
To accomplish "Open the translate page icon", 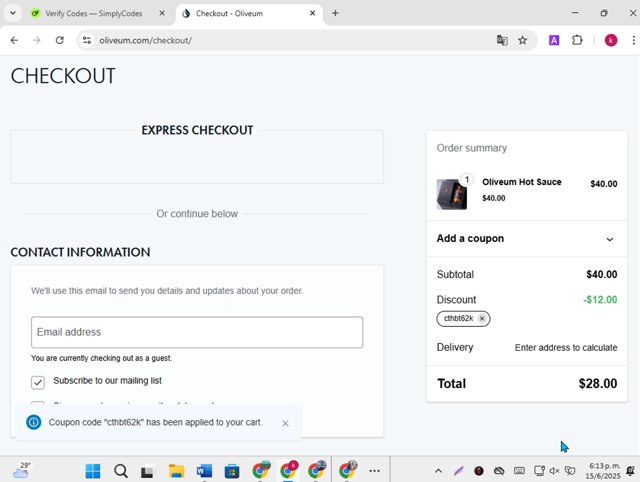I will click(502, 40).
